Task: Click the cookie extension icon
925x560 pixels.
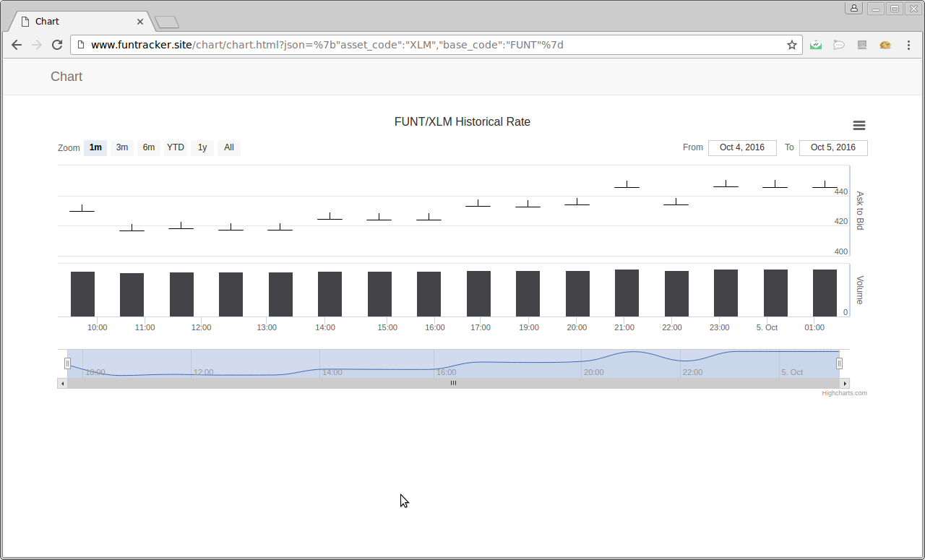Action: tap(885, 45)
